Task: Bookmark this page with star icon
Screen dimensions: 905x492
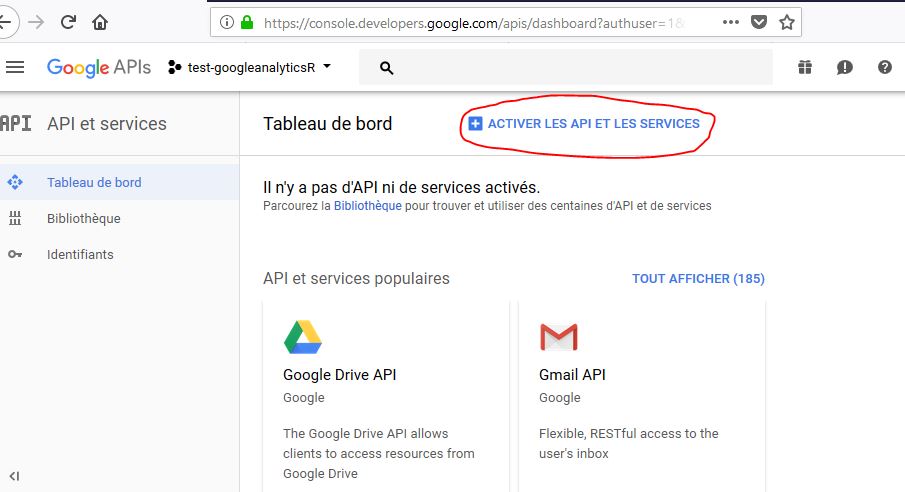Action: (x=787, y=23)
